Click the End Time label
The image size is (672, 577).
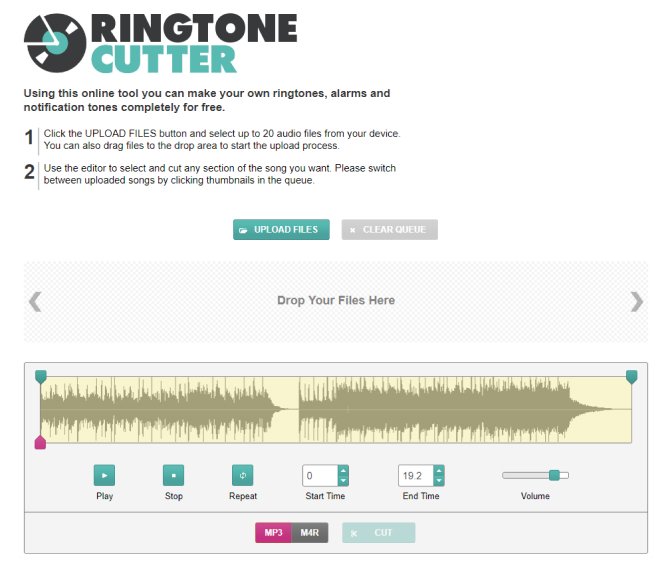coord(421,496)
